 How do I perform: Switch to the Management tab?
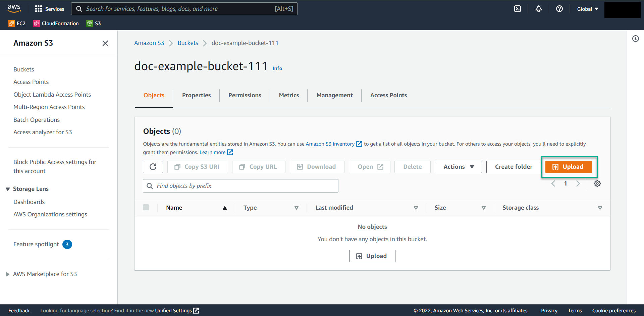334,95
